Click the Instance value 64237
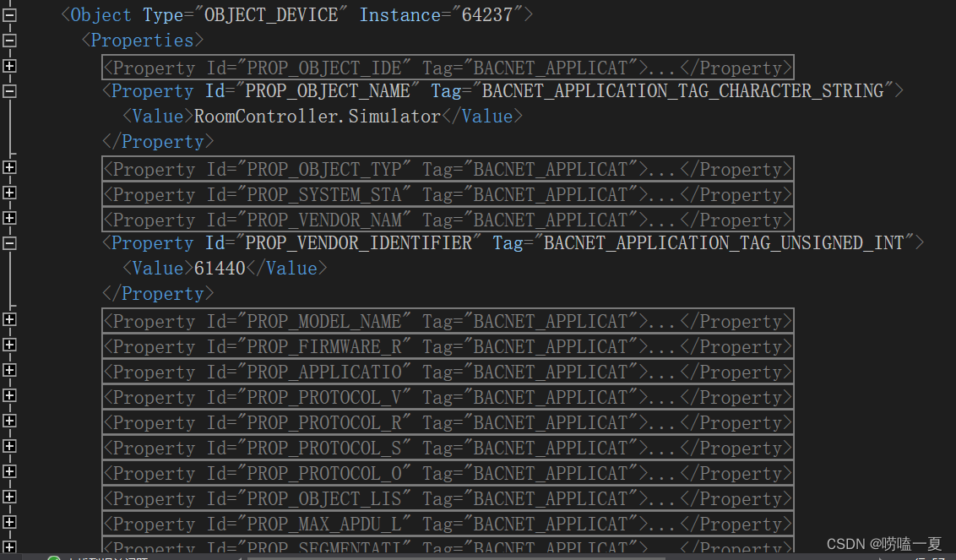The image size is (956, 560). click(487, 14)
